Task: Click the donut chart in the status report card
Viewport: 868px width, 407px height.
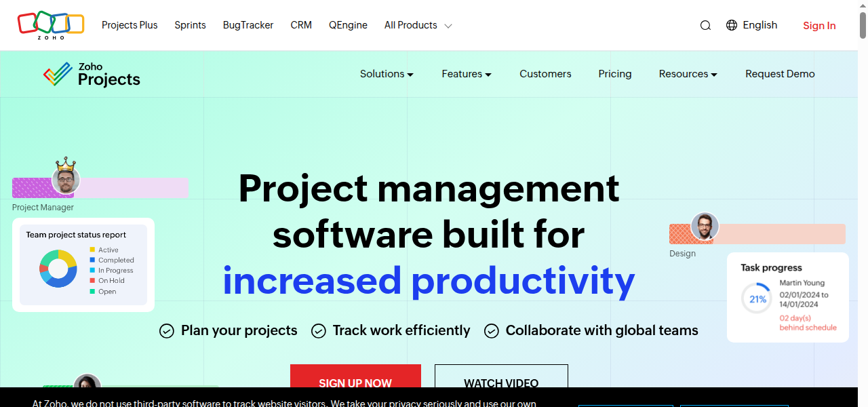Action: pyautogui.click(x=58, y=269)
